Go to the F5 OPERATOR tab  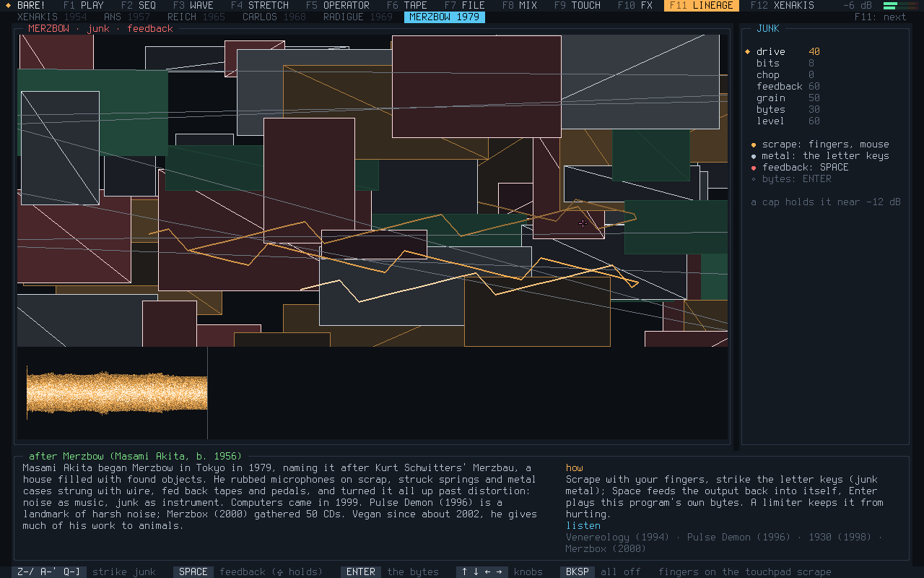338,5
